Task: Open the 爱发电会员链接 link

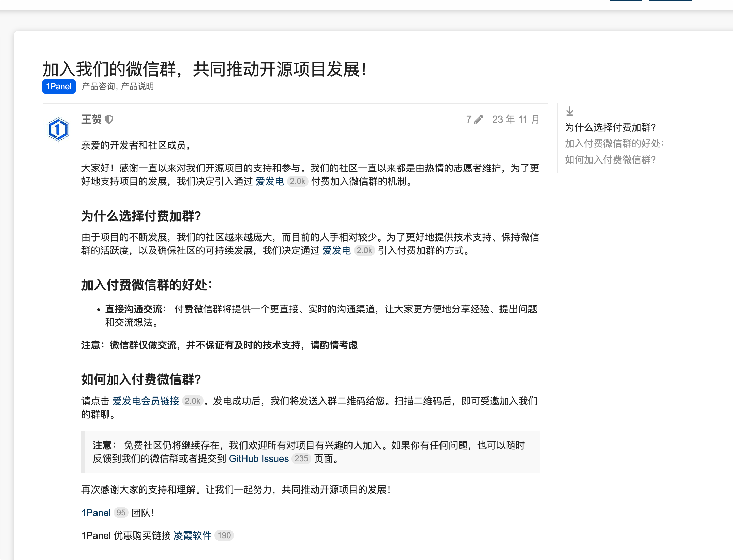Action: tap(146, 401)
